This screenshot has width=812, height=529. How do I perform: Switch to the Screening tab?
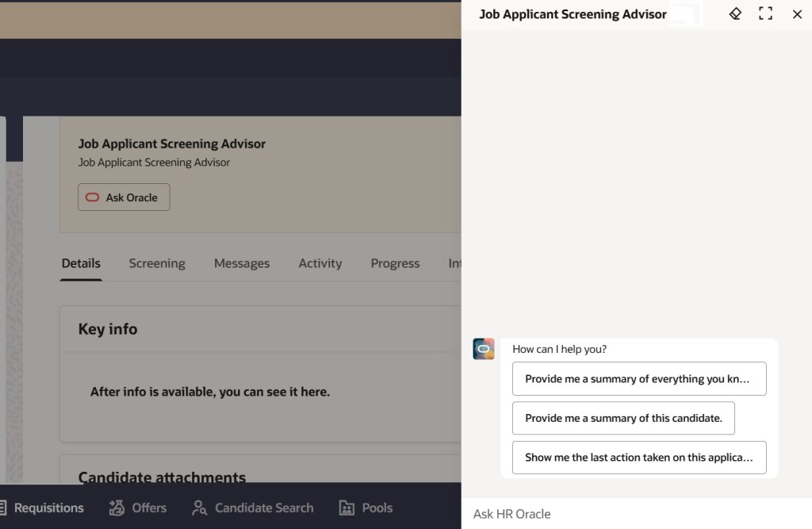coord(157,263)
